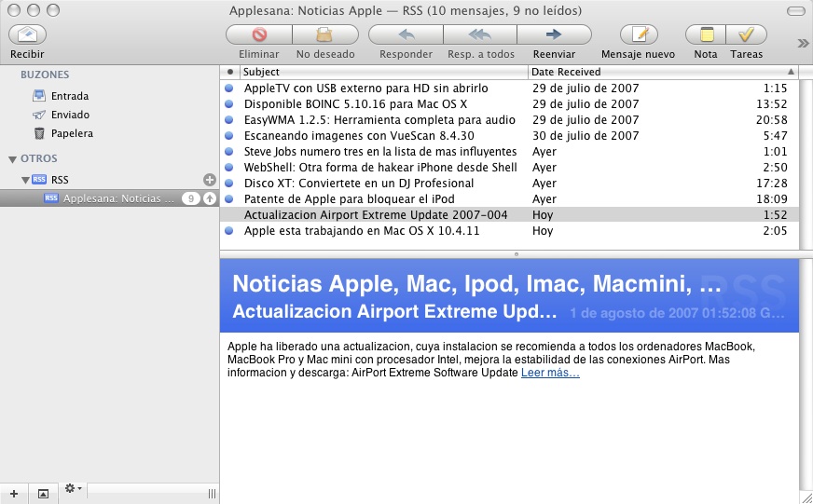
Task: Click unread dot of Steve Jobs message
Action: pyautogui.click(x=228, y=152)
